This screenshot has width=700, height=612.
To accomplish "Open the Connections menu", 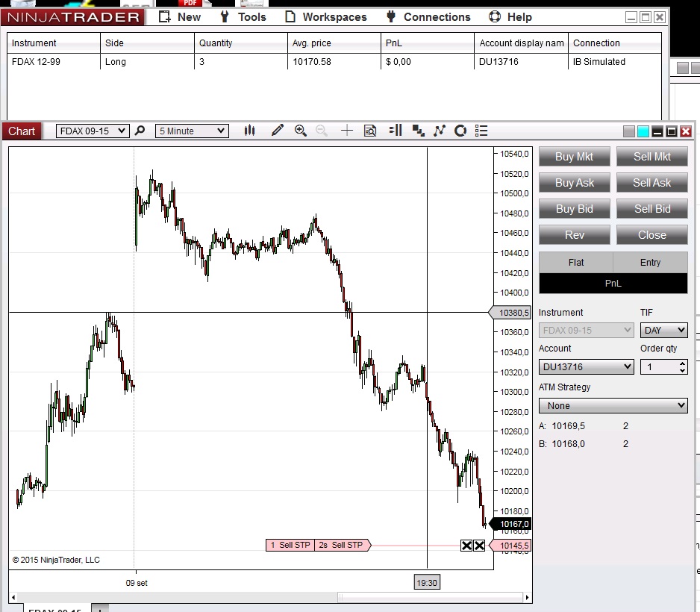I will pos(428,17).
